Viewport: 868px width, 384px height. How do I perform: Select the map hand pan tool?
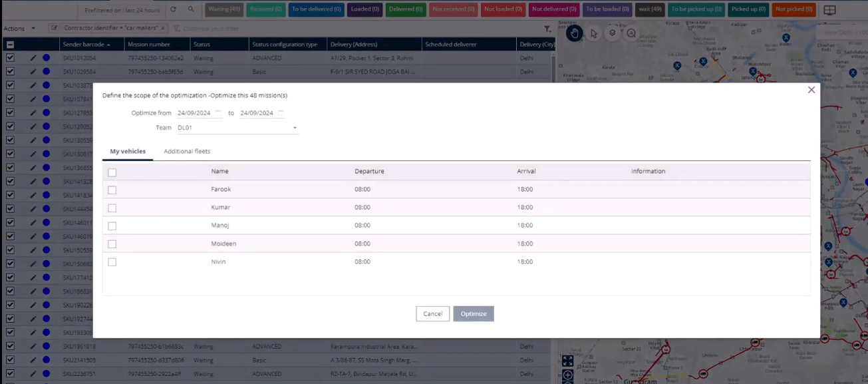[575, 33]
